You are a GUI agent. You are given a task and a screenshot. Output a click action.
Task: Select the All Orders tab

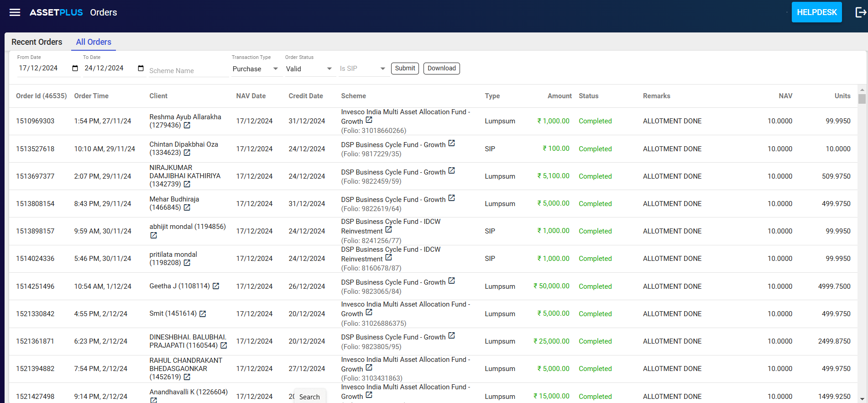94,42
